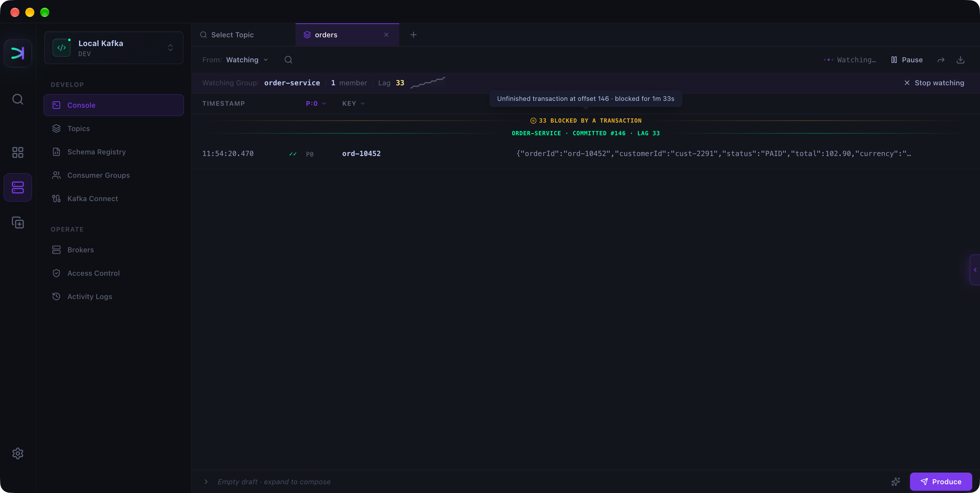Go to Console in the sidebar

(x=113, y=105)
